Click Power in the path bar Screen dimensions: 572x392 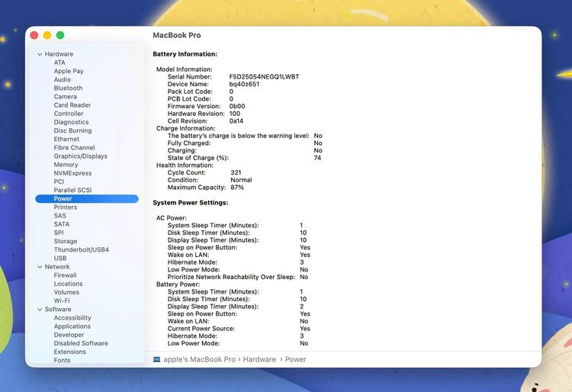click(x=295, y=359)
